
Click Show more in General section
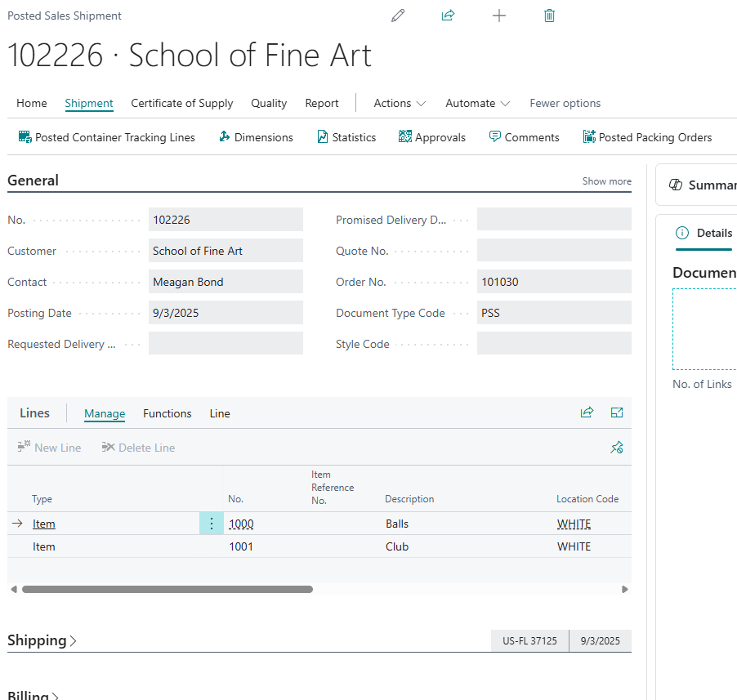pyautogui.click(x=606, y=181)
